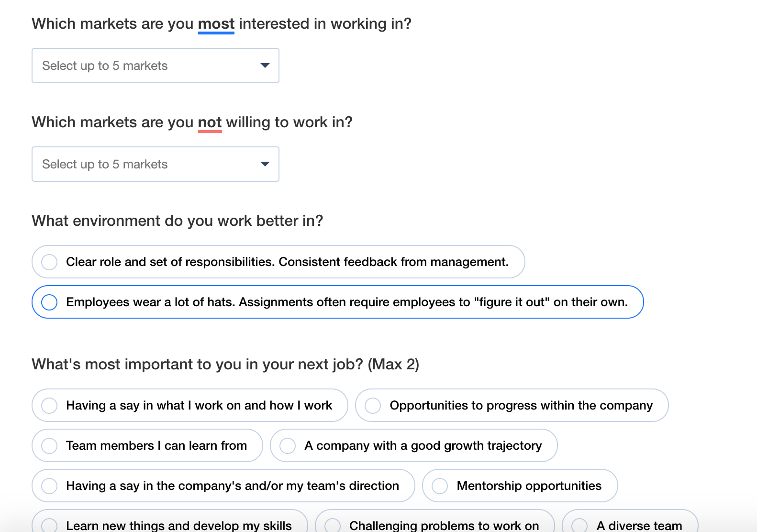
Task: Choose opportunities to progress within the company
Action: 512,405
